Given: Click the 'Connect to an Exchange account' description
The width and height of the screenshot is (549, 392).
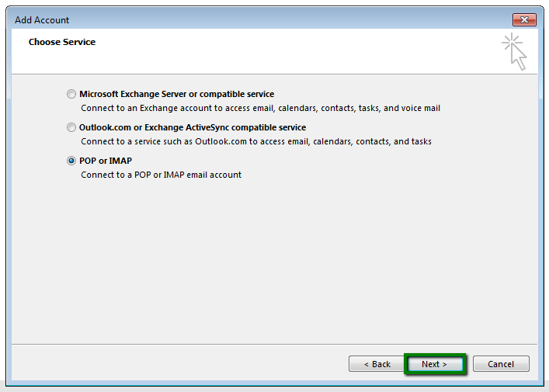Looking at the screenshot, I should pyautogui.click(x=260, y=108).
